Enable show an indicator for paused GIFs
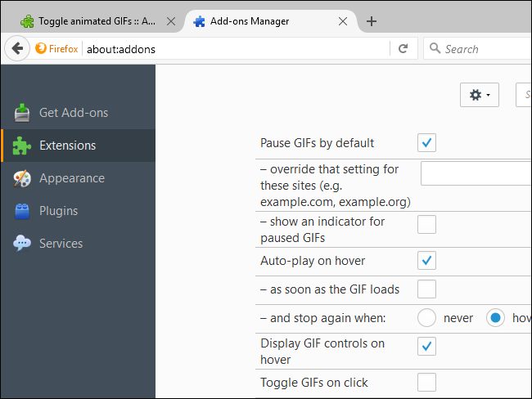Screen dimensions: 532x399 tap(426, 225)
